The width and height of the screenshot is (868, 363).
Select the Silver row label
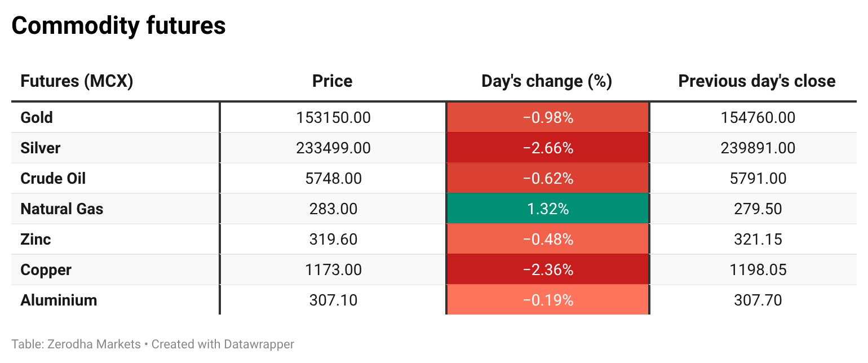40,148
